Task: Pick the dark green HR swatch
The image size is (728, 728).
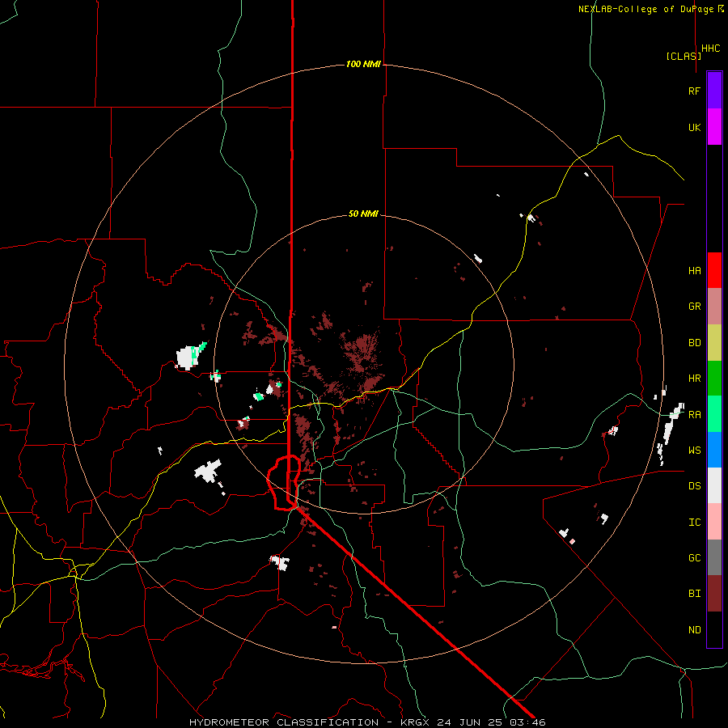Action: (x=714, y=379)
